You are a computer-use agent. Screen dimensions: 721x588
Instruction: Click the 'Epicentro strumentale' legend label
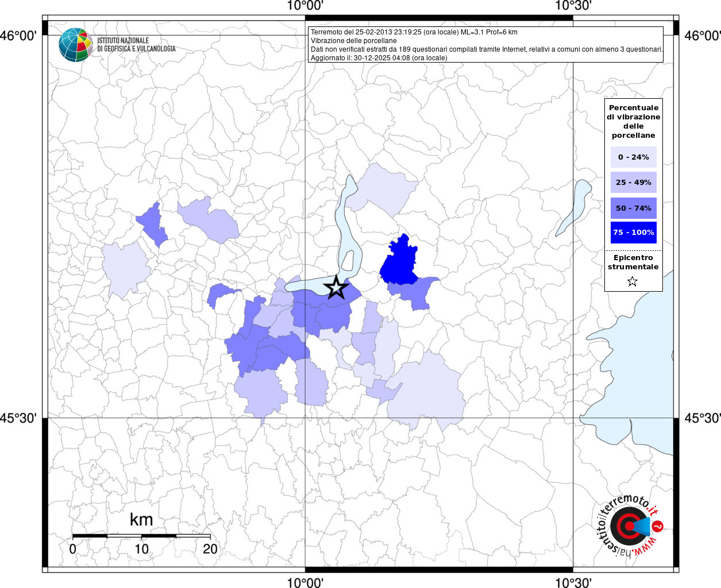click(x=633, y=262)
